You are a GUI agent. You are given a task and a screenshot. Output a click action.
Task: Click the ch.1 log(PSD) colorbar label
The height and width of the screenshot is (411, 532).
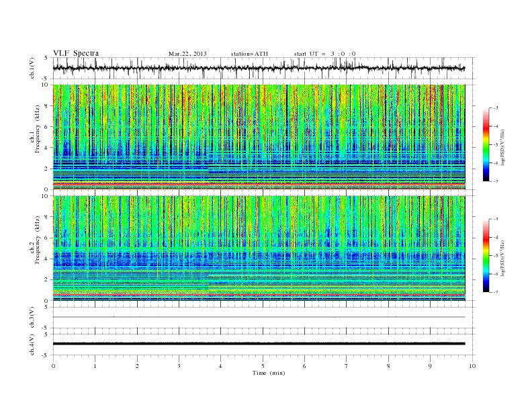(503, 148)
